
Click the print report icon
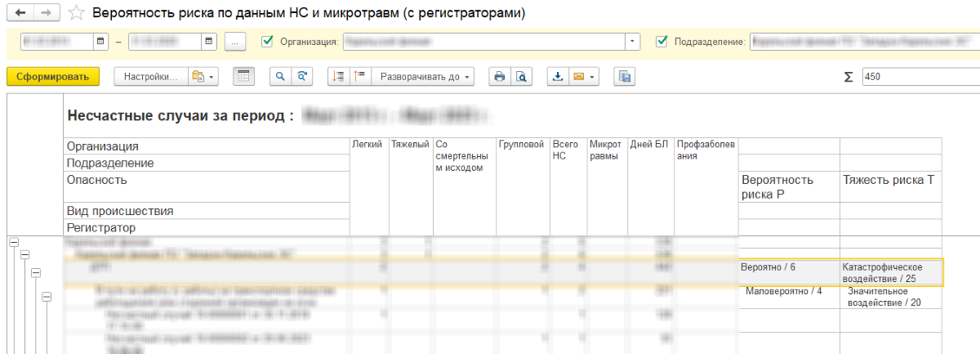point(499,77)
